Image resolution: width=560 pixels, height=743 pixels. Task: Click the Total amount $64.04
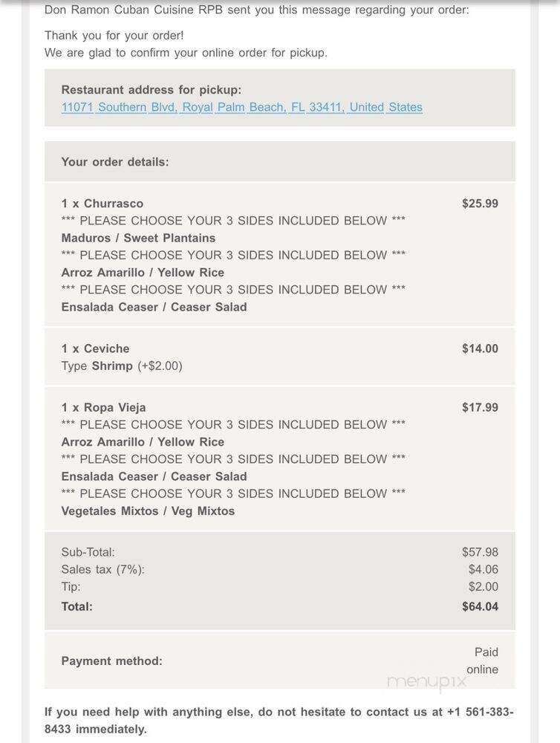pyautogui.click(x=480, y=606)
